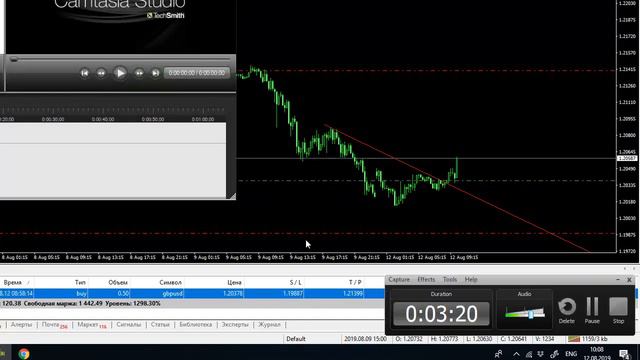Viewport: 640px width, 360px height.
Task: Skip to previous clip in Camtasia player
Action: click(x=84, y=73)
